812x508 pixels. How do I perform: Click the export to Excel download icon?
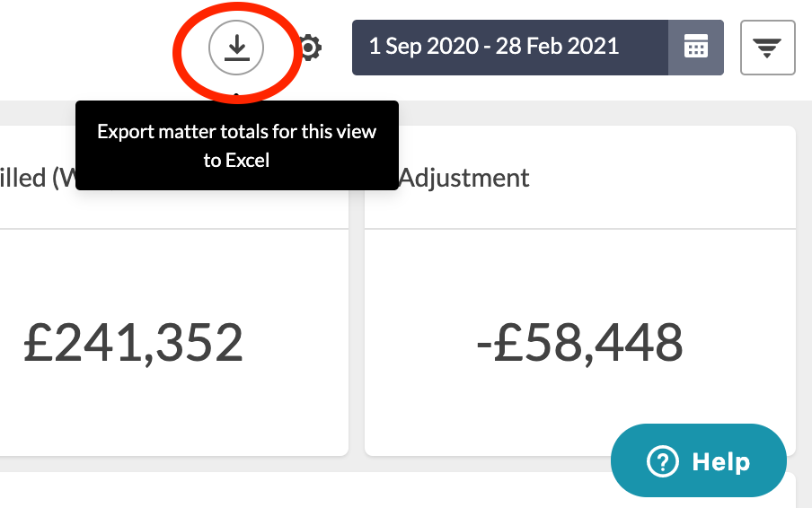pos(236,48)
